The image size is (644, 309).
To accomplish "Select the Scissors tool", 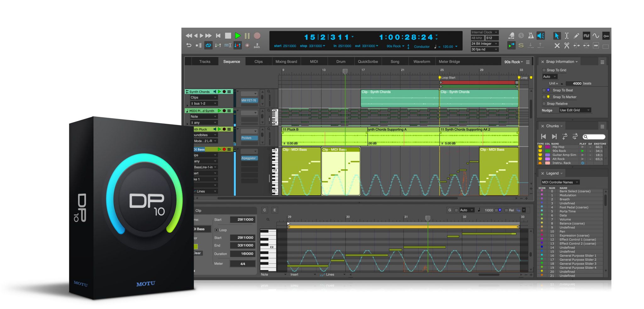I will pos(567,46).
